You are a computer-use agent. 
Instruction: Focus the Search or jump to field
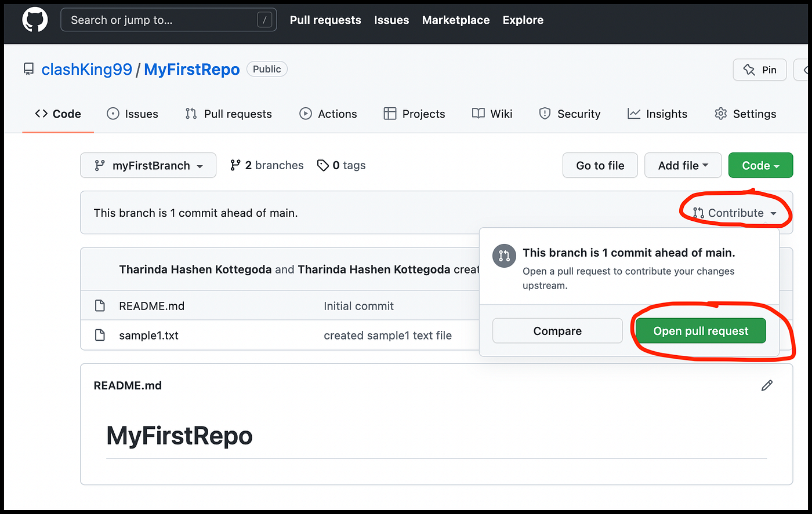[169, 20]
